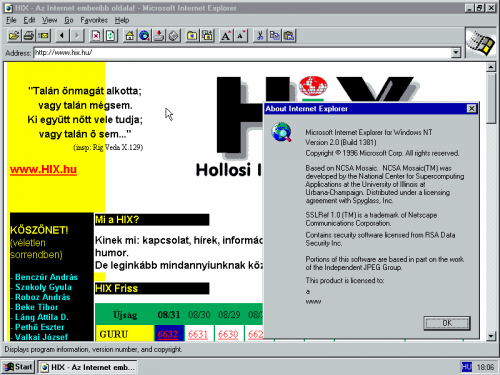Click the name "Beke Tibor"
The height and width of the screenshot is (375, 500).
click(x=36, y=307)
